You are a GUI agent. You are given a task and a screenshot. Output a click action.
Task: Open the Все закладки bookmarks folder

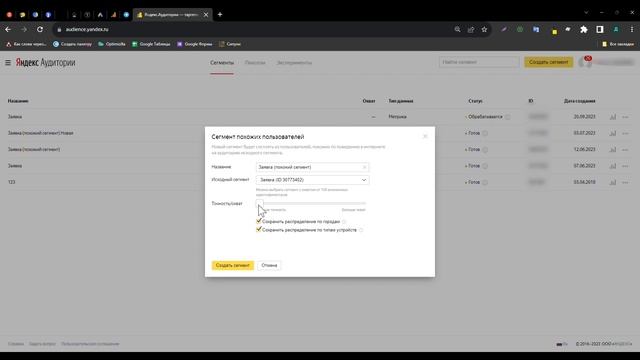618,44
